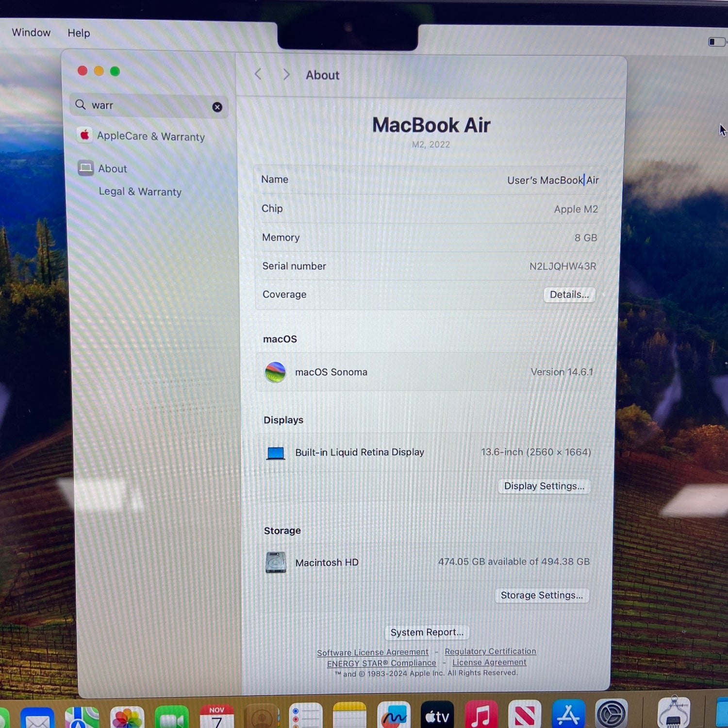
Task: Select Legal & Warranty sidebar result
Action: click(140, 192)
